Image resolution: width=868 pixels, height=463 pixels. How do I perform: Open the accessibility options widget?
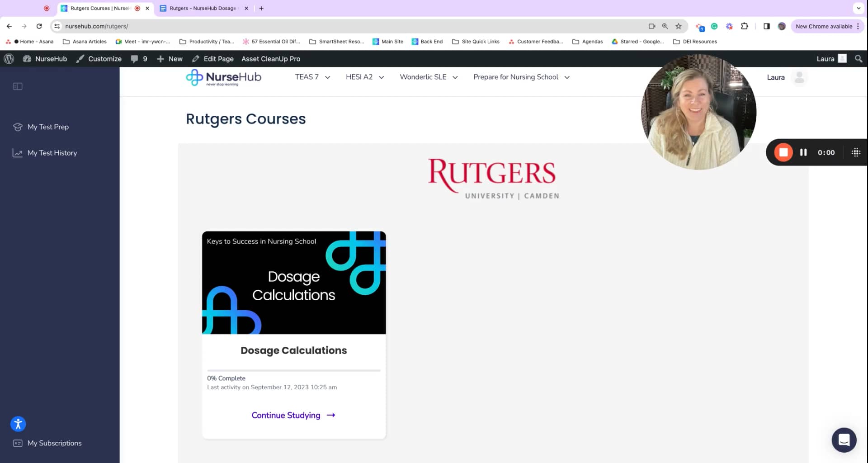18,424
